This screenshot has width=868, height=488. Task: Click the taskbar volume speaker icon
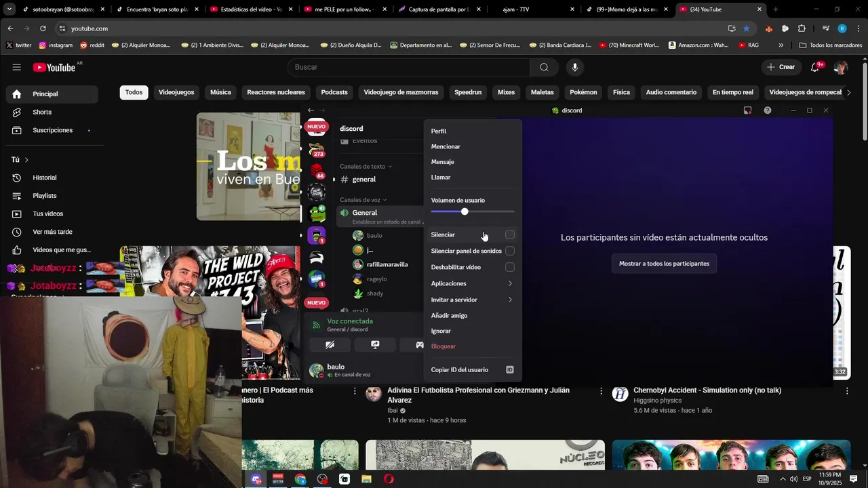(793, 479)
